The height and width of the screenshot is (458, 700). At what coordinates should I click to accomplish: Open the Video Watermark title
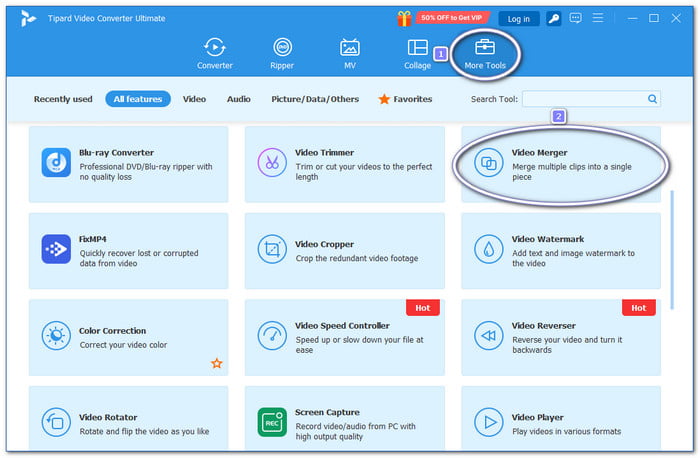(547, 239)
